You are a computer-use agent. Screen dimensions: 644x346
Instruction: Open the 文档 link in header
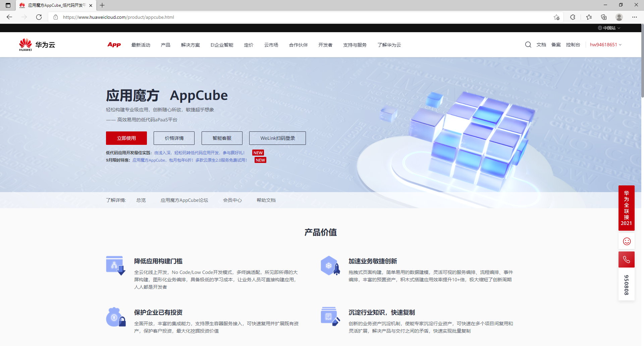point(541,45)
